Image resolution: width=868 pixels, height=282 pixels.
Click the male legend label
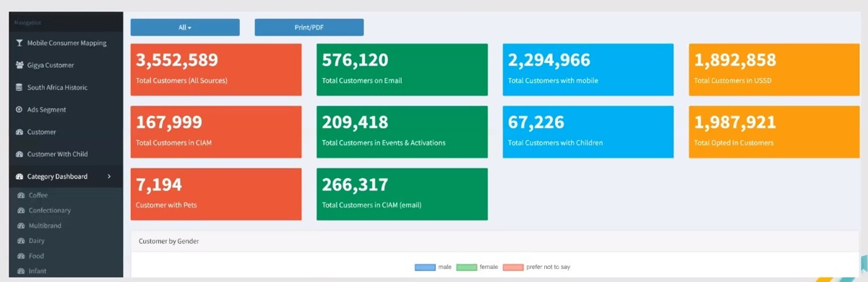444,268
